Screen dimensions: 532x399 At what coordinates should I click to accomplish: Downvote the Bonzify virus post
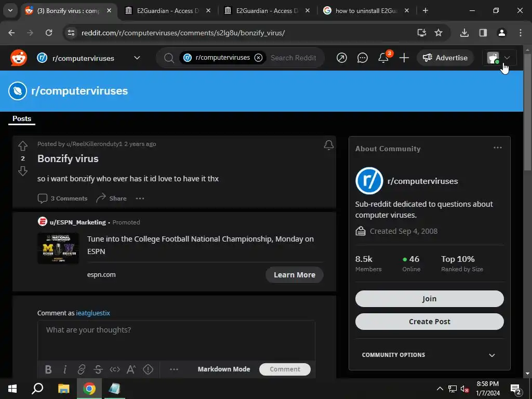23,171
